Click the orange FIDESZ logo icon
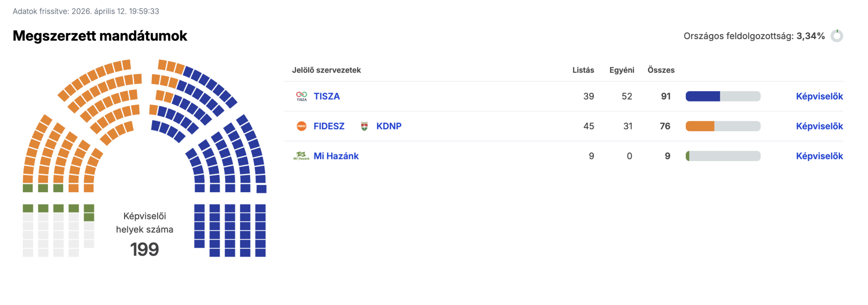The width and height of the screenshot is (868, 305). click(301, 126)
